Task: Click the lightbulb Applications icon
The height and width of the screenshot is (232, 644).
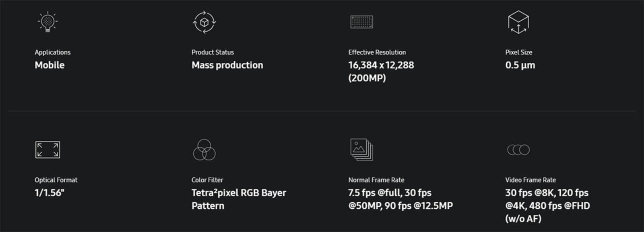Action: point(47,22)
